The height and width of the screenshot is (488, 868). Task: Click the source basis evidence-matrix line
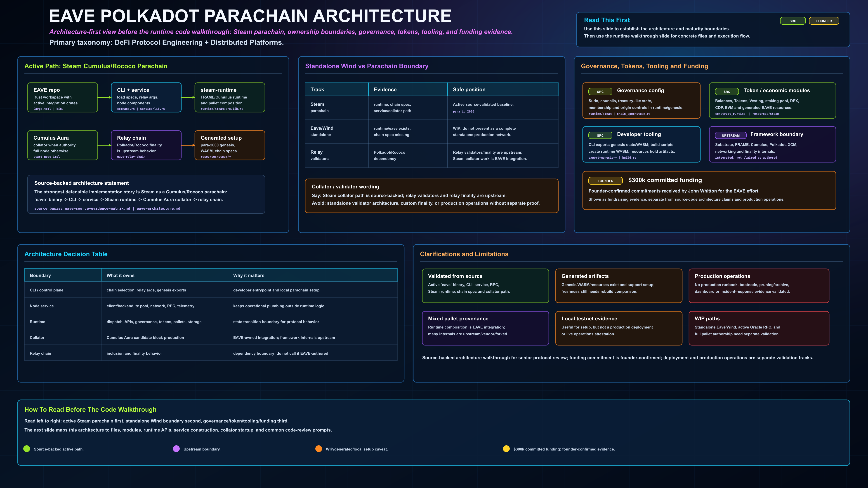pyautogui.click(x=107, y=209)
